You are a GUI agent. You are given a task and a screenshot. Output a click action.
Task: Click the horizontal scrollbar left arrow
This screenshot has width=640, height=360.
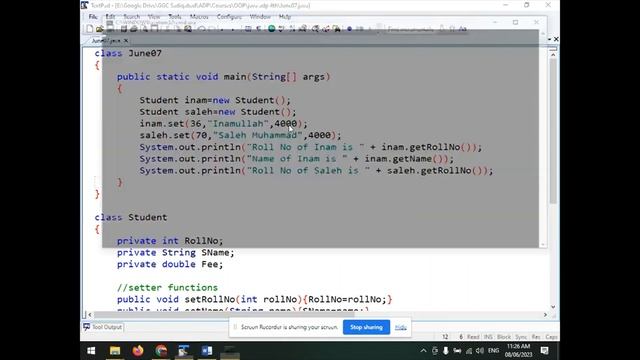click(x=90, y=315)
